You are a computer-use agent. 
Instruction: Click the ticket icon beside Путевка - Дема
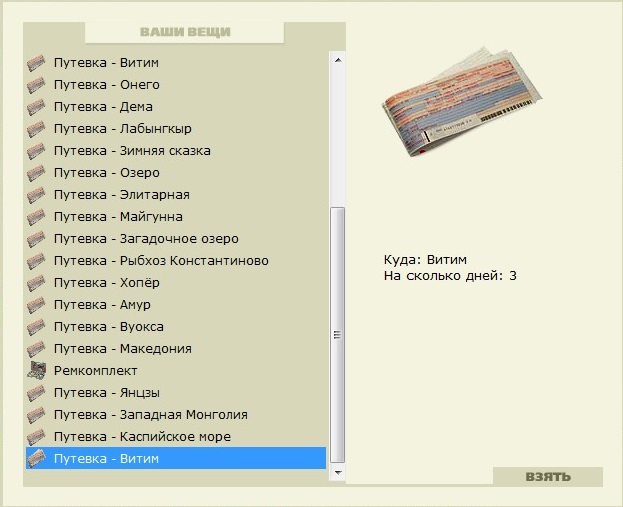36,107
